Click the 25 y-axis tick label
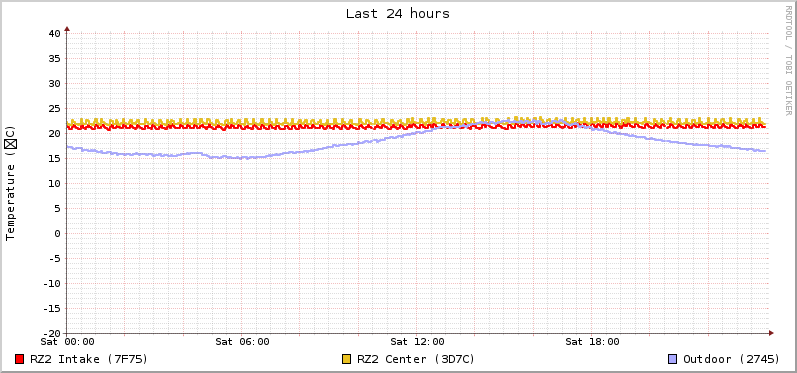797x373 pixels. point(54,108)
